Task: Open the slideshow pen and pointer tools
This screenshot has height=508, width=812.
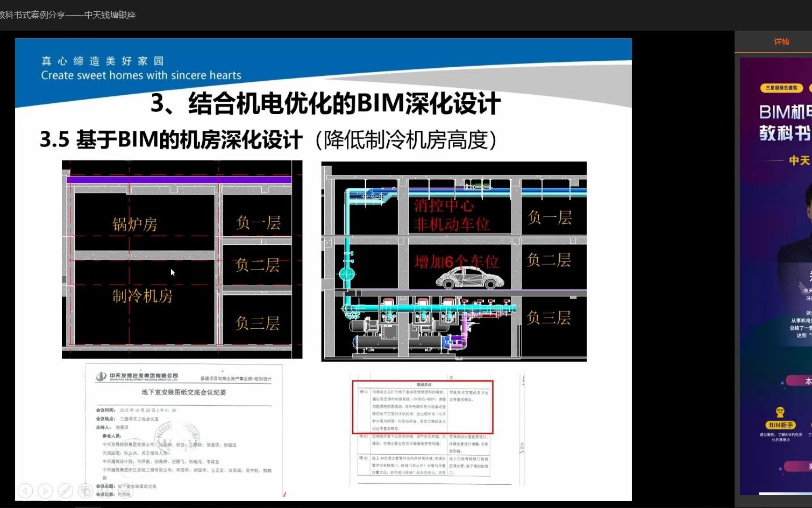Action: (65, 491)
